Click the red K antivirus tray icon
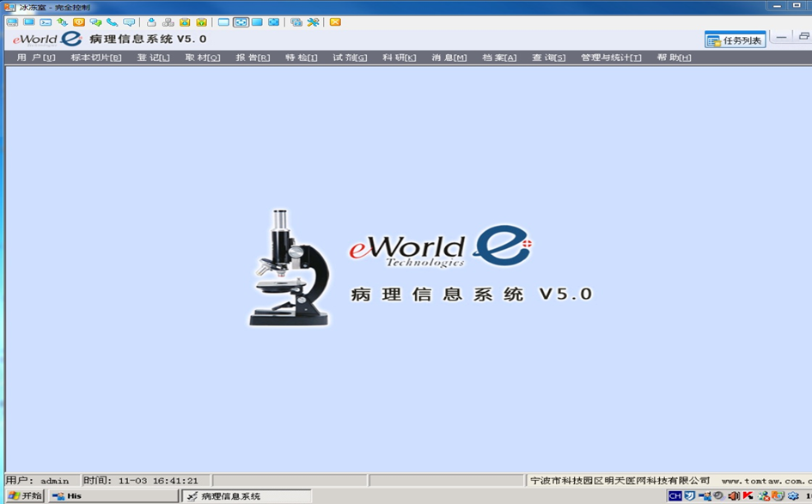 [x=748, y=495]
